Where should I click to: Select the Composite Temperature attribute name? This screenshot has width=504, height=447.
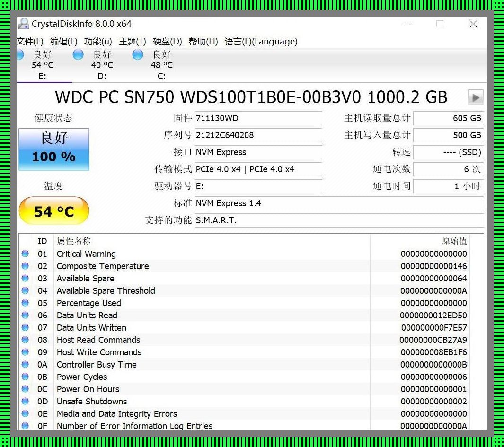tap(103, 266)
